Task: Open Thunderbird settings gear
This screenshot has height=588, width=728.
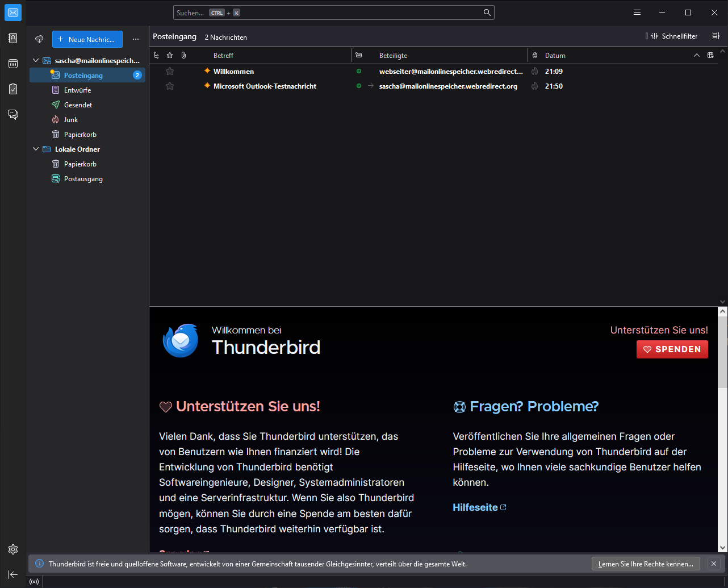Action: (x=13, y=549)
